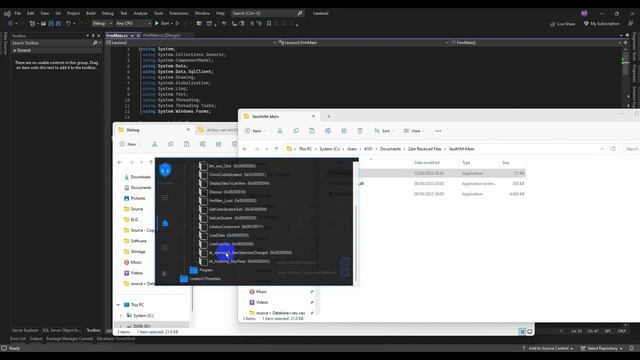Click Copy icon in Debug Explorer toolbar
The height and width of the screenshot is (360, 640).
click(x=171, y=144)
